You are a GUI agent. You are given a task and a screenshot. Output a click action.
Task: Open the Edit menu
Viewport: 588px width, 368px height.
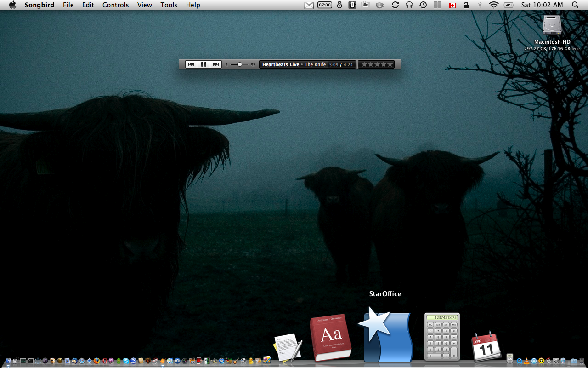coord(88,5)
